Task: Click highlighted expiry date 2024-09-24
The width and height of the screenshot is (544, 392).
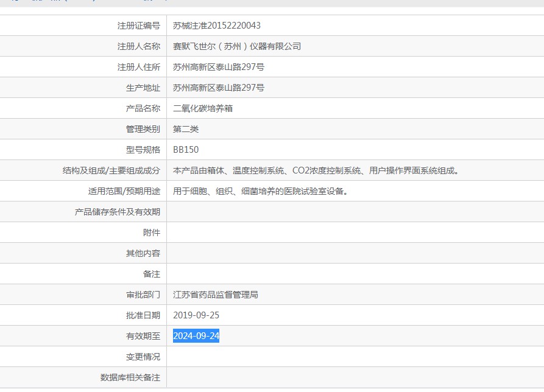Action: coord(196,336)
